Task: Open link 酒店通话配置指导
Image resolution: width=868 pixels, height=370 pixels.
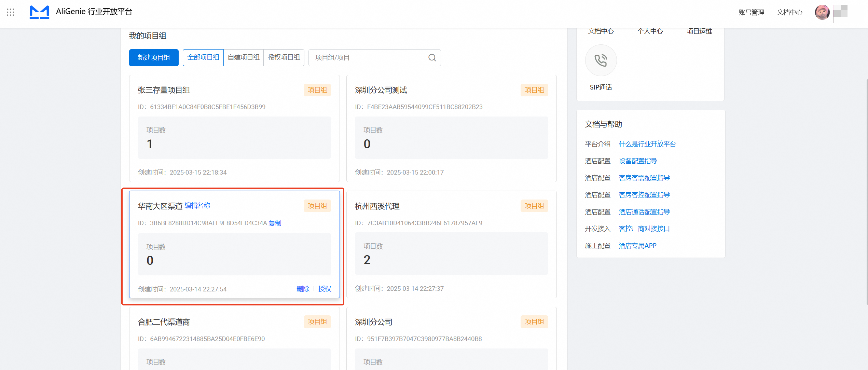Action: tap(644, 212)
